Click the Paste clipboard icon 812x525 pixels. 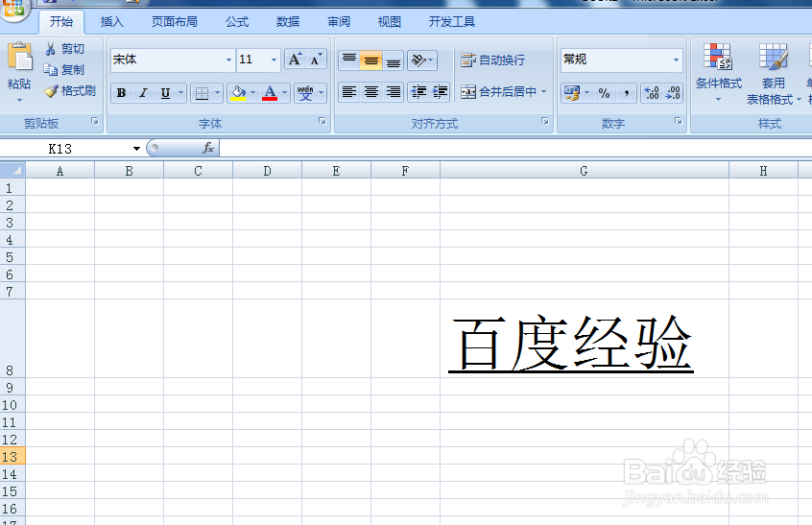pyautogui.click(x=20, y=57)
